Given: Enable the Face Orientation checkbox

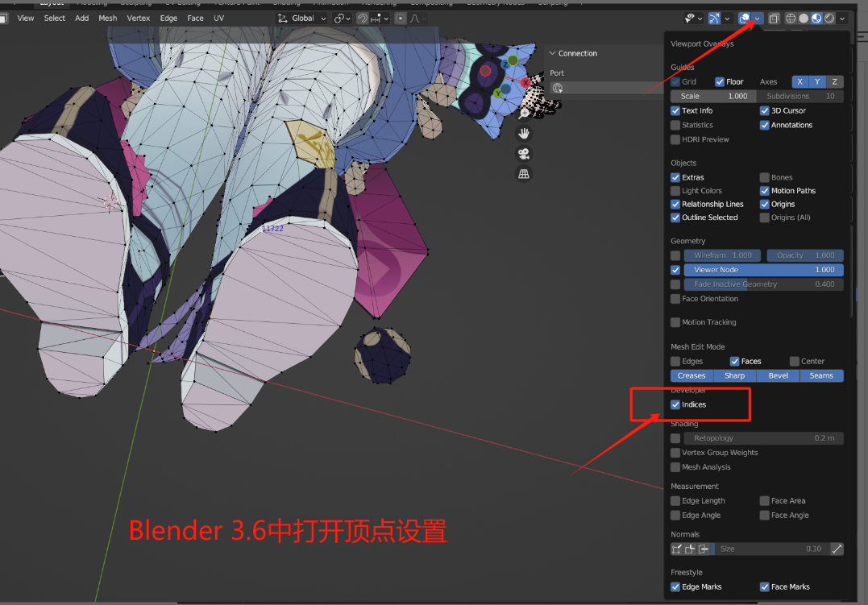Looking at the screenshot, I should pos(675,299).
